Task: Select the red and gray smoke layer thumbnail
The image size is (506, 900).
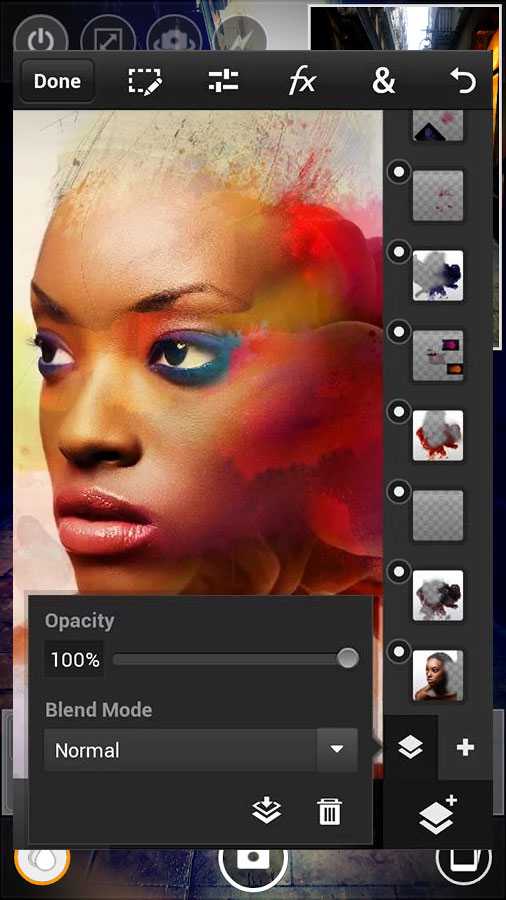Action: point(438,436)
